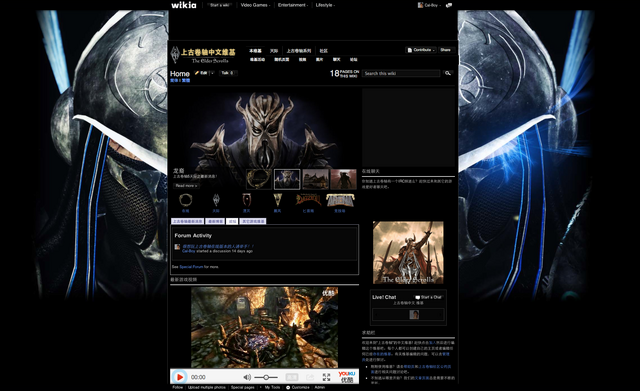640x391 pixels.
Task: Click Upload multiple photos in the toolbar
Action: pos(207,387)
